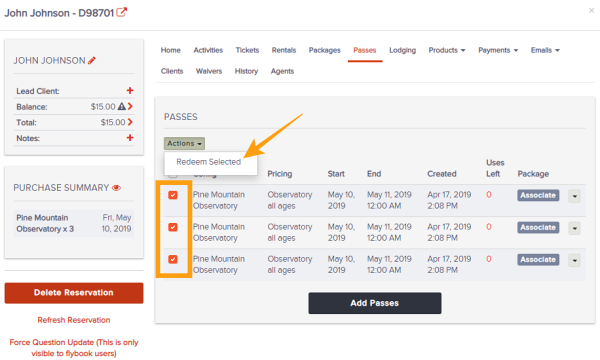Image resolution: width=600 pixels, height=360 pixels.
Task: Click the Pricing column header
Action: pos(280,174)
